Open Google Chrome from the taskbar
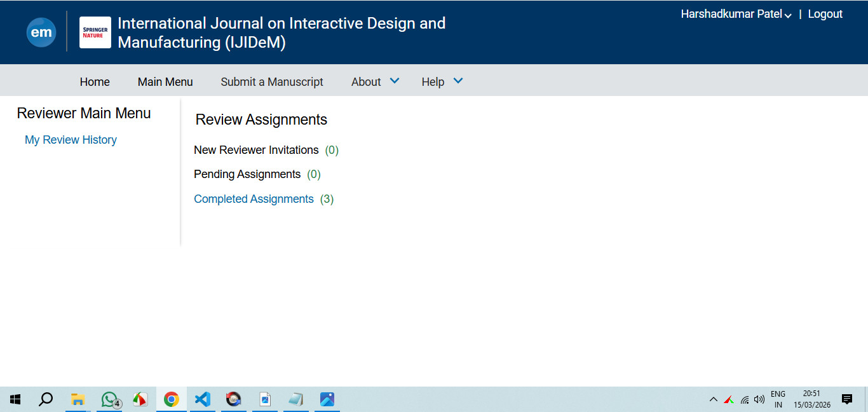Viewport: 868px width, 412px height. click(171, 399)
